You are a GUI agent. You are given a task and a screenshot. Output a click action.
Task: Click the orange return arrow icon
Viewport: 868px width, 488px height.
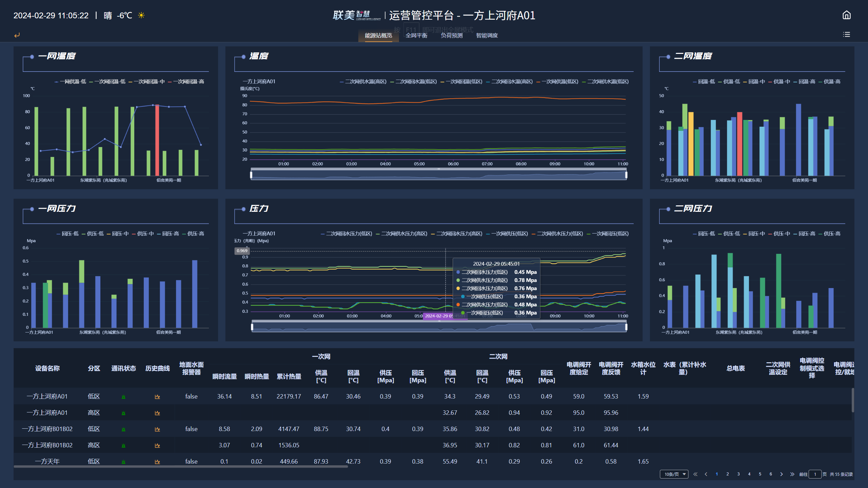(x=17, y=35)
